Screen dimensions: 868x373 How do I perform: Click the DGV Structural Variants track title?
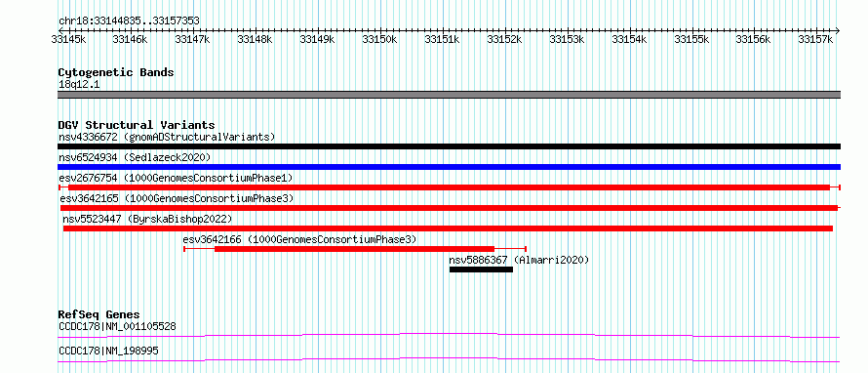137,125
